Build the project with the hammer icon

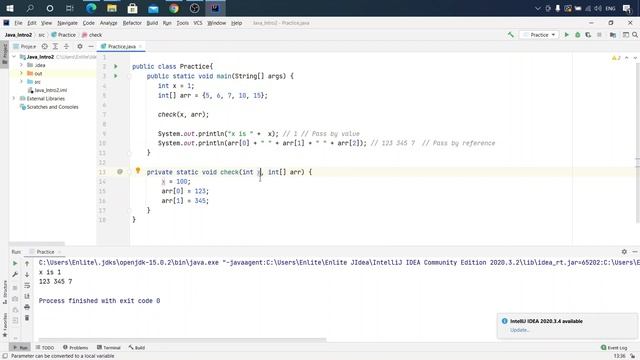pyautogui.click(x=511, y=35)
